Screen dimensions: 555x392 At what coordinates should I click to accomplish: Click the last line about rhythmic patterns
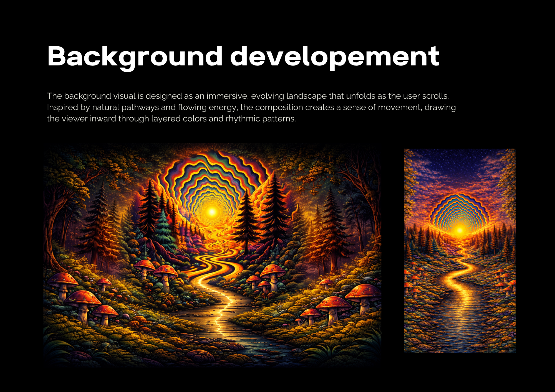click(x=171, y=119)
